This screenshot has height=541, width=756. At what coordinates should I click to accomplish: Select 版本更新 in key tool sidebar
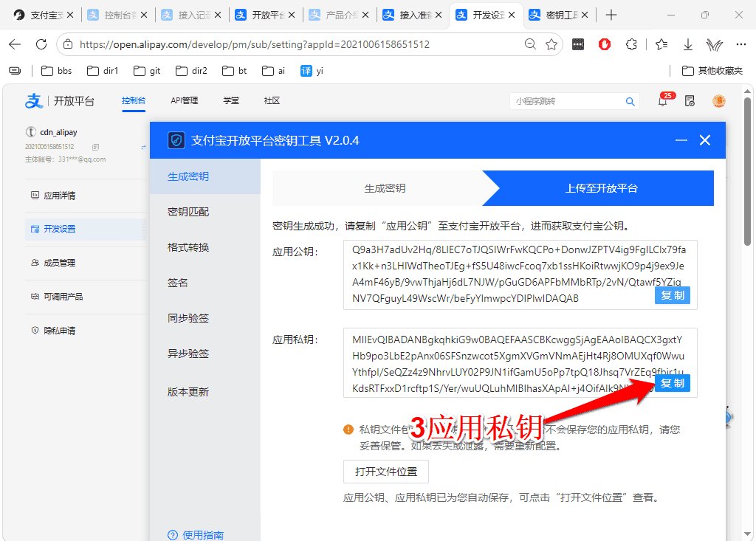coord(205,392)
